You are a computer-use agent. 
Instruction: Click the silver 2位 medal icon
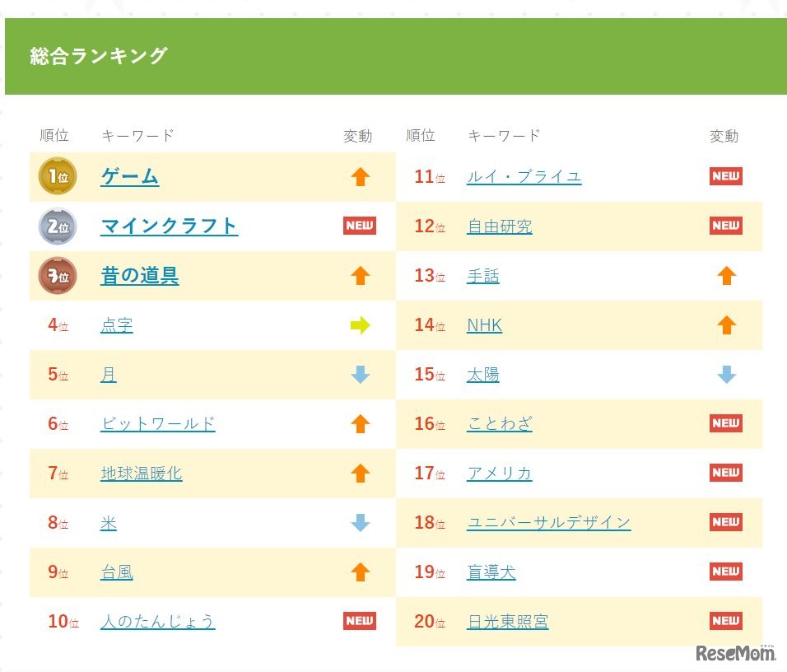pos(54,226)
